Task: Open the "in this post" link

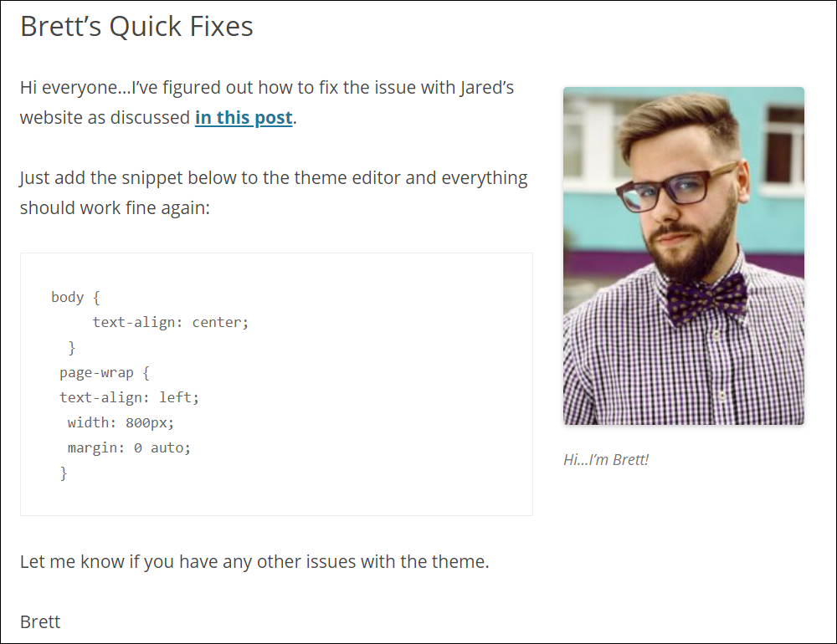Action: [244, 117]
